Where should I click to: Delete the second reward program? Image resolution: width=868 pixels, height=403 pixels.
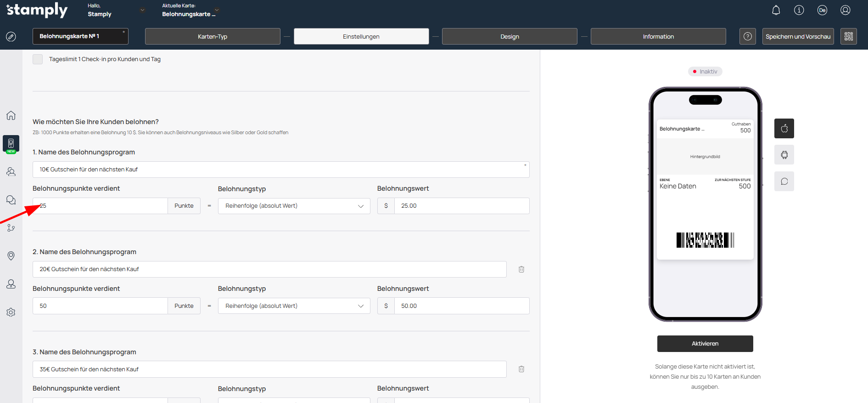[521, 269]
